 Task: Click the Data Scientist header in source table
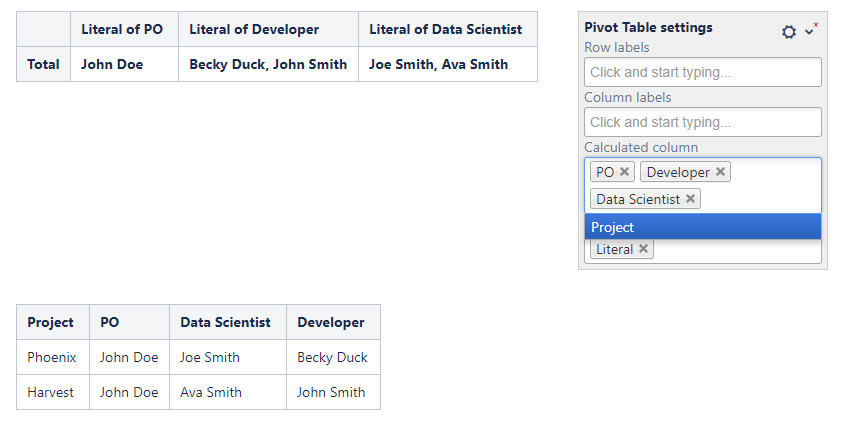coord(225,322)
